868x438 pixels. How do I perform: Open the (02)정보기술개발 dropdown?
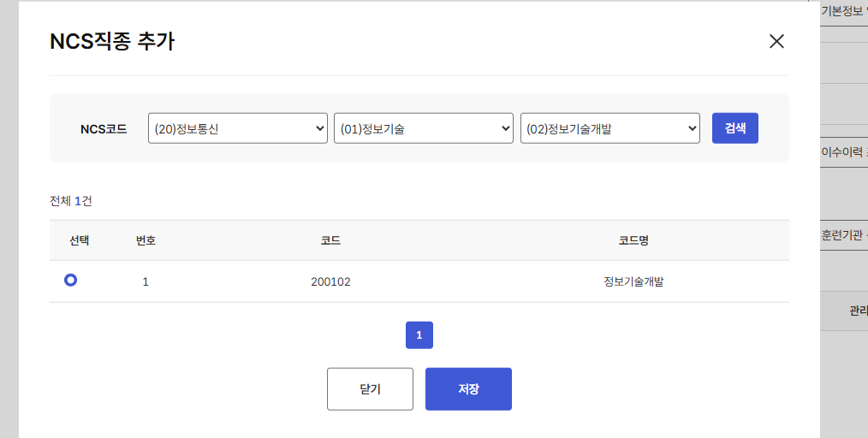tap(610, 128)
